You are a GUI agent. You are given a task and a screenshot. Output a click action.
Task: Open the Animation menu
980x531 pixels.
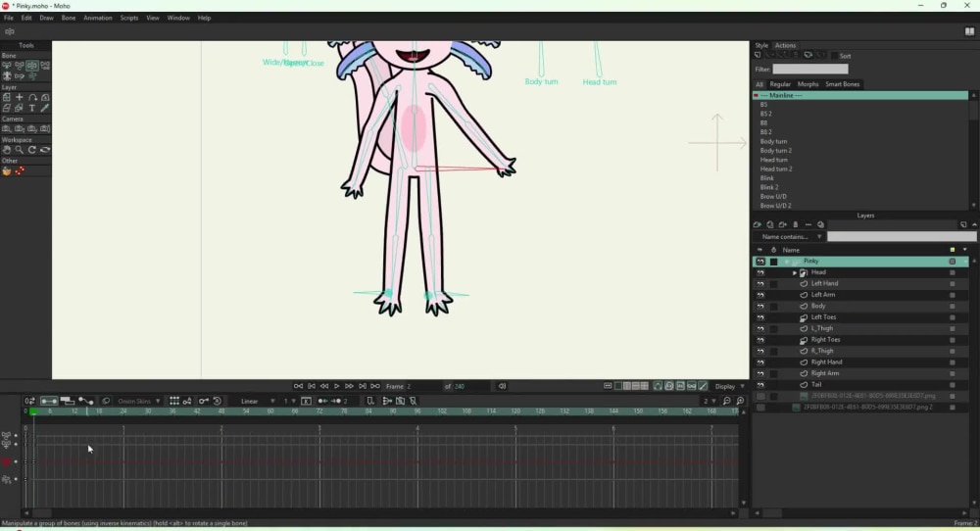pos(98,18)
